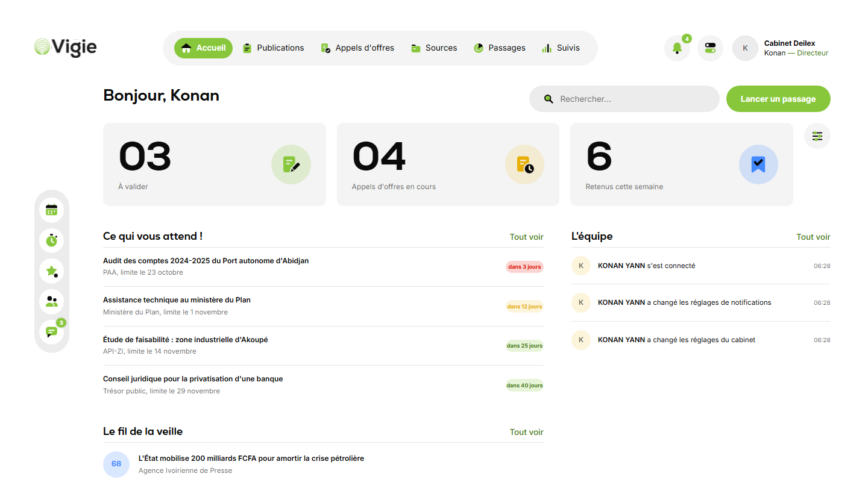This screenshot has width=868, height=494.
Task: Focus the Rechercher search field
Action: pos(624,99)
